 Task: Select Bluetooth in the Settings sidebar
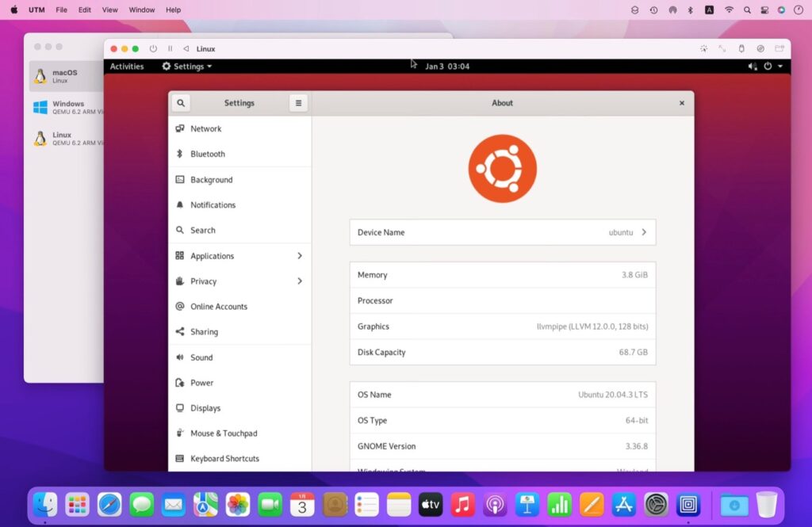click(x=208, y=155)
